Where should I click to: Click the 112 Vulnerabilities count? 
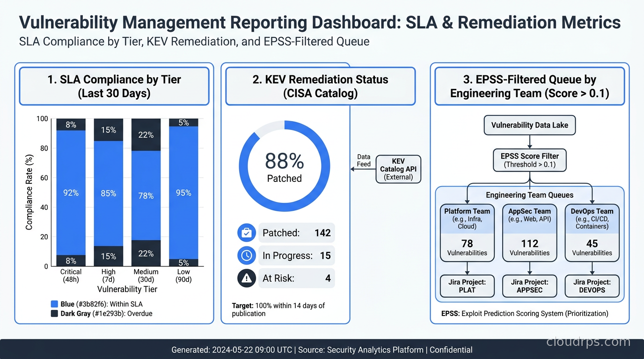coord(529,248)
